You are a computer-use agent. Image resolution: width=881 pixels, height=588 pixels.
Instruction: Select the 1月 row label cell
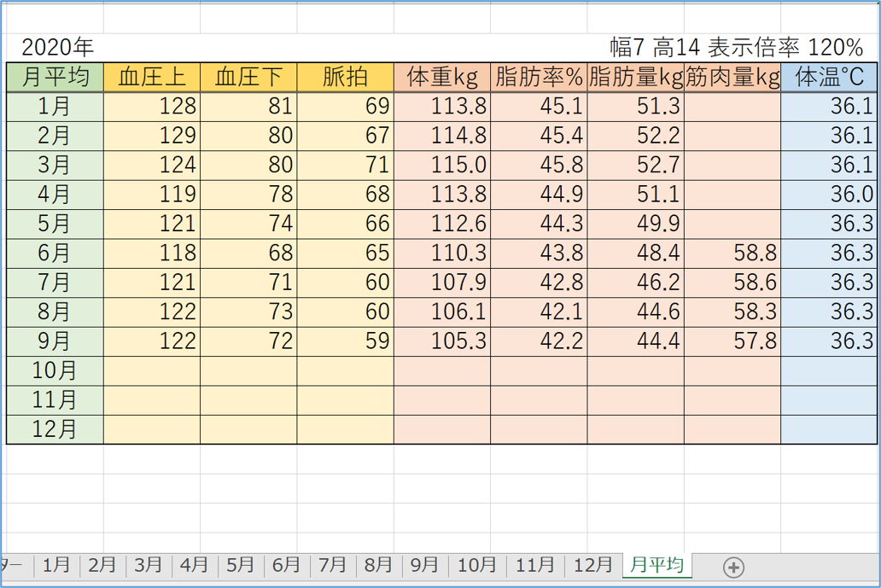click(x=55, y=106)
